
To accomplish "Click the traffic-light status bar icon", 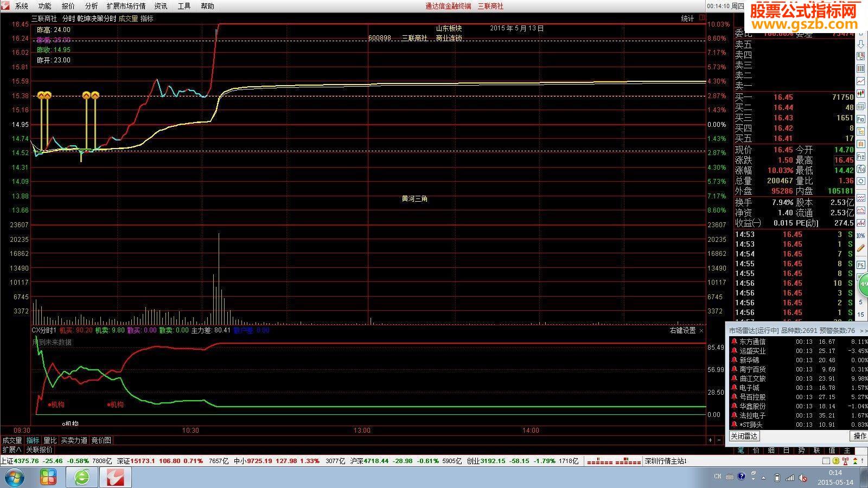I will coord(856,461).
